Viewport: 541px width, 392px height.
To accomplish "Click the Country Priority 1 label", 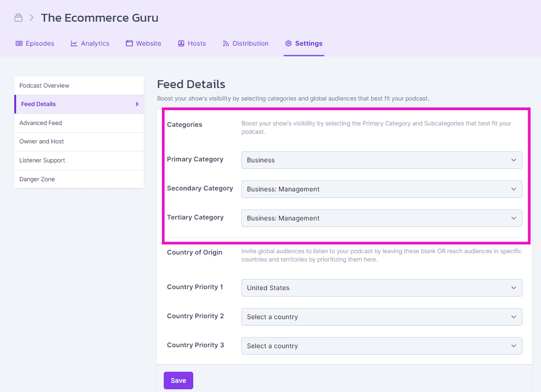I will coord(195,287).
